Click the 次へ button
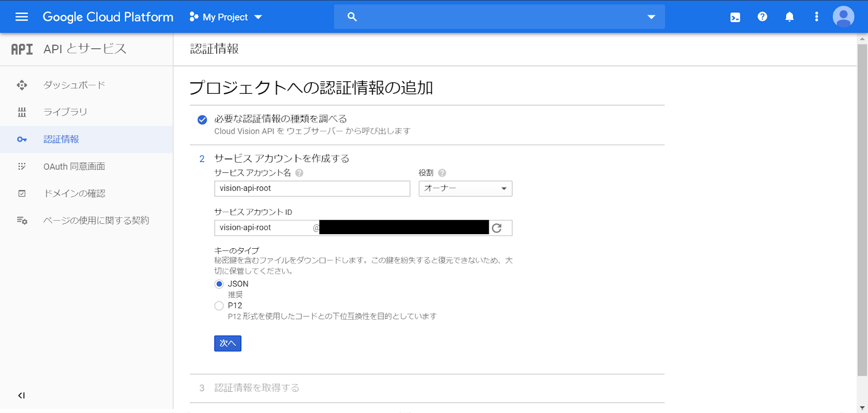 (228, 344)
